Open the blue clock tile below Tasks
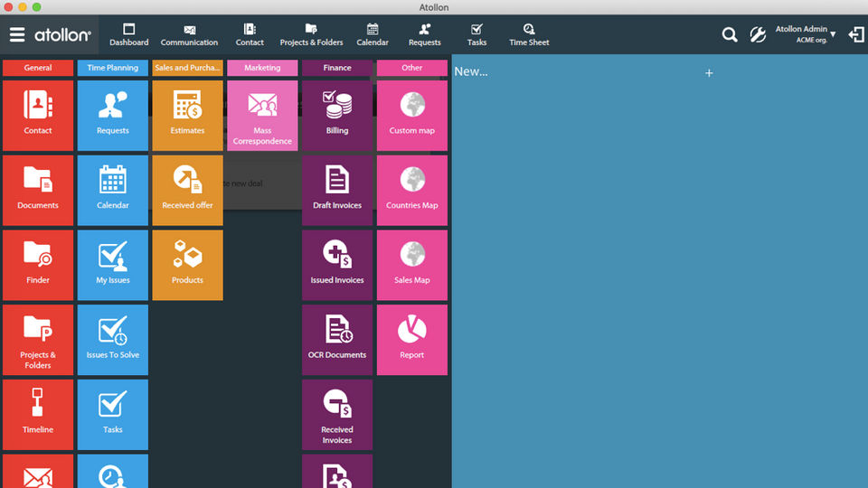The image size is (868, 488). (x=112, y=472)
